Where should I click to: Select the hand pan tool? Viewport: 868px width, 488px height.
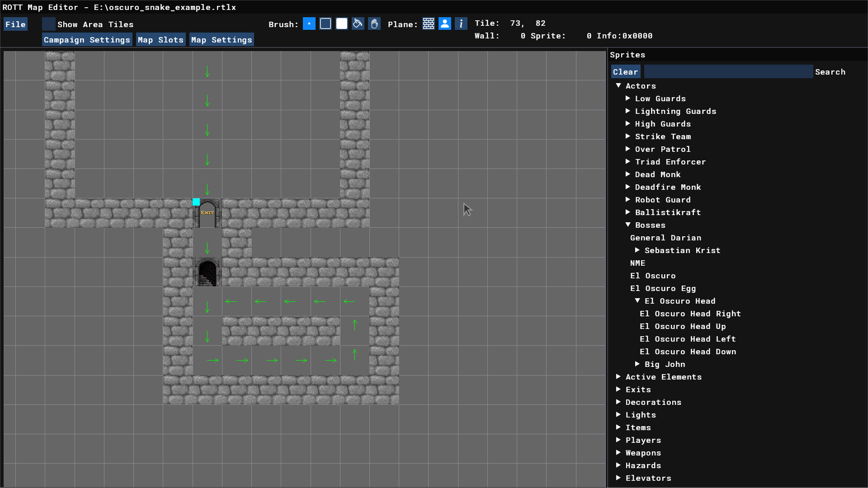374,24
